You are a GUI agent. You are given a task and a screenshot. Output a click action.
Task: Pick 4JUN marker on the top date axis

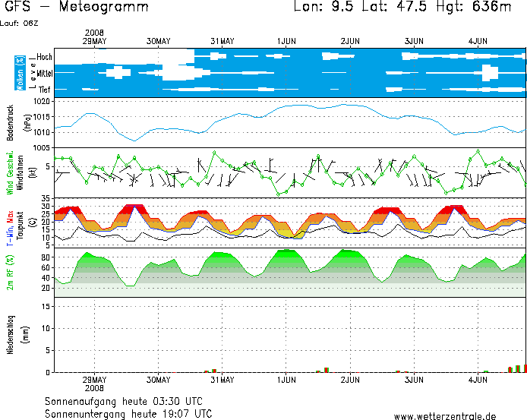[x=478, y=40]
